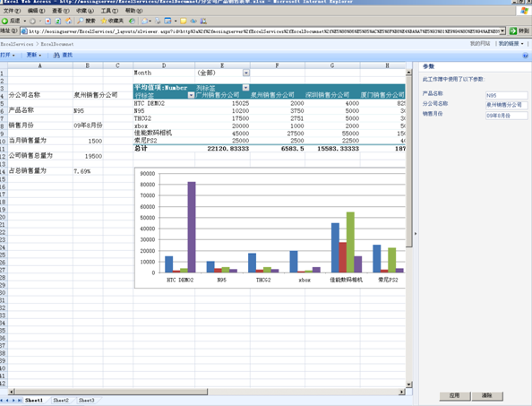
Task: Switch to the Sheet2 tab
Action: pos(61,401)
